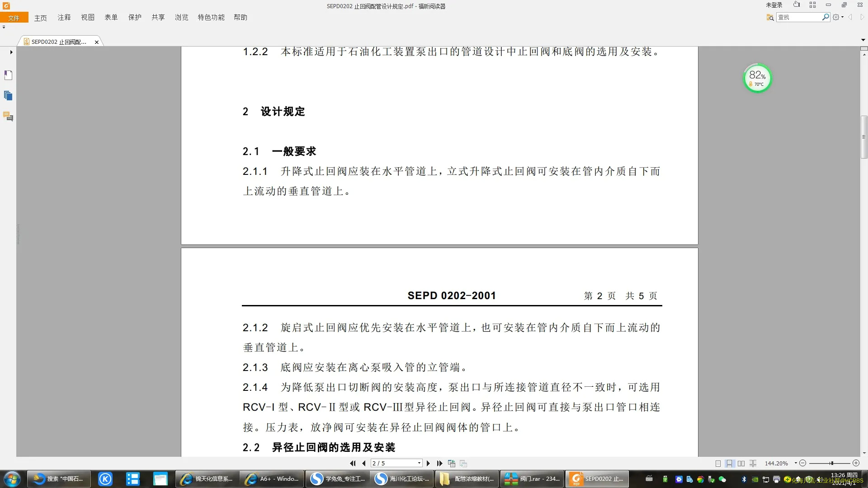Open the 锦天化信息系 IE taskbar window

click(x=207, y=479)
